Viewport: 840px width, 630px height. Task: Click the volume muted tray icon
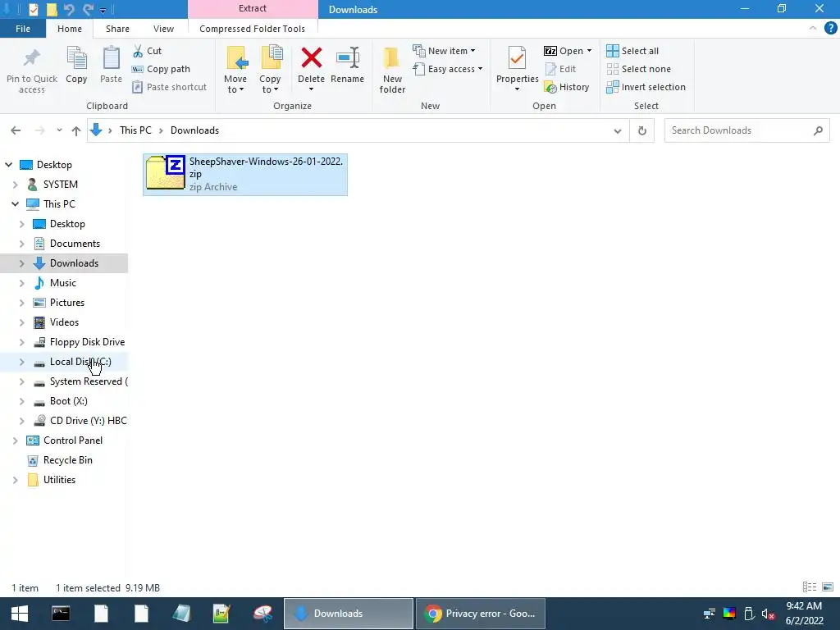click(x=768, y=614)
